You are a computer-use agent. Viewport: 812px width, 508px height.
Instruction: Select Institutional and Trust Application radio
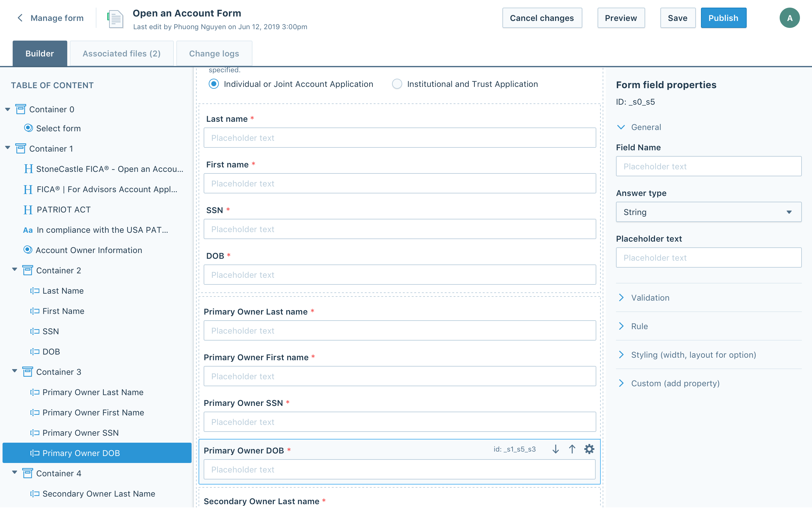(x=397, y=84)
